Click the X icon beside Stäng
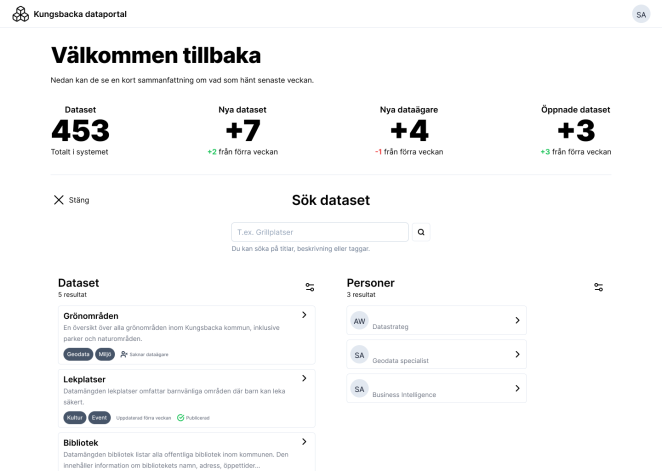The width and height of the screenshot is (662, 471). (x=58, y=200)
